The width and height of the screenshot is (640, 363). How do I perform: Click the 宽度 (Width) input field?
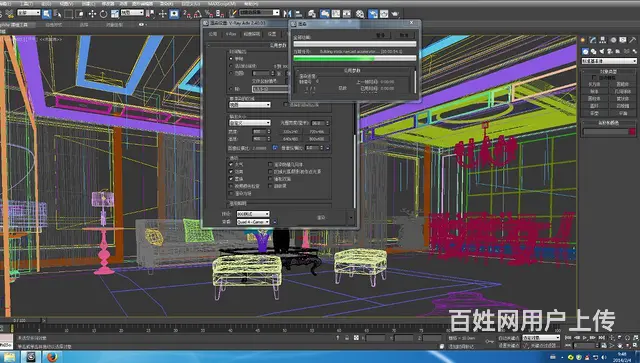pos(260,131)
